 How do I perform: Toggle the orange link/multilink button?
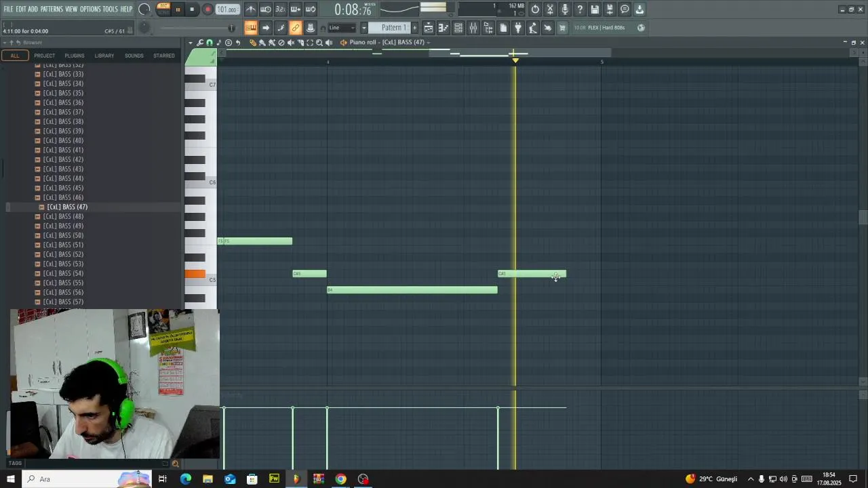coord(296,28)
